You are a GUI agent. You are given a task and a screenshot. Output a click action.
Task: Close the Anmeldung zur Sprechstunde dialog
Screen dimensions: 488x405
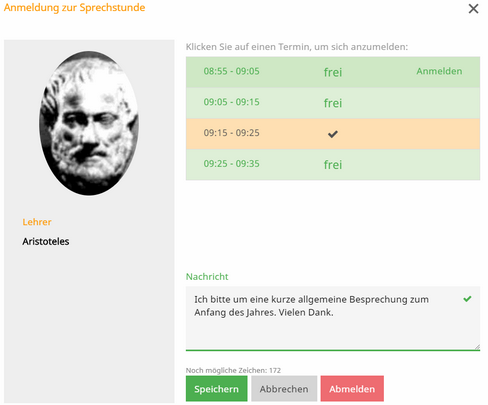[473, 9]
